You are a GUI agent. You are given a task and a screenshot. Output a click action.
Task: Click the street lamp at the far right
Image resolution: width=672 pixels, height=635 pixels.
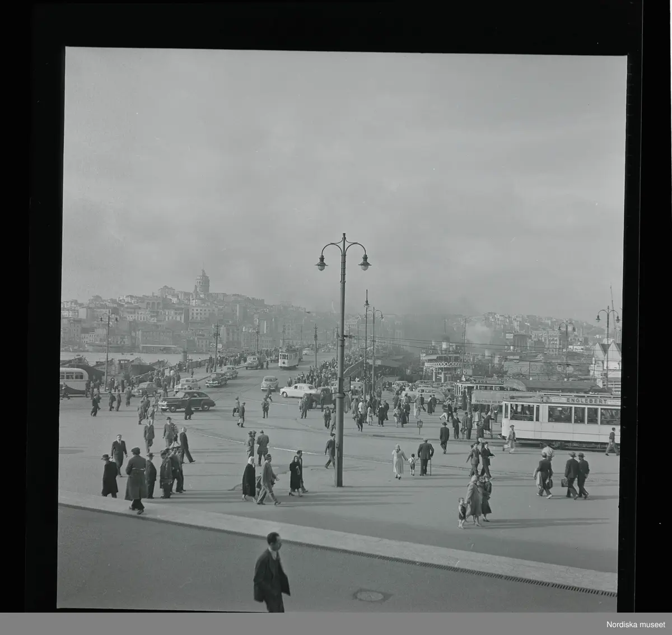click(x=608, y=325)
